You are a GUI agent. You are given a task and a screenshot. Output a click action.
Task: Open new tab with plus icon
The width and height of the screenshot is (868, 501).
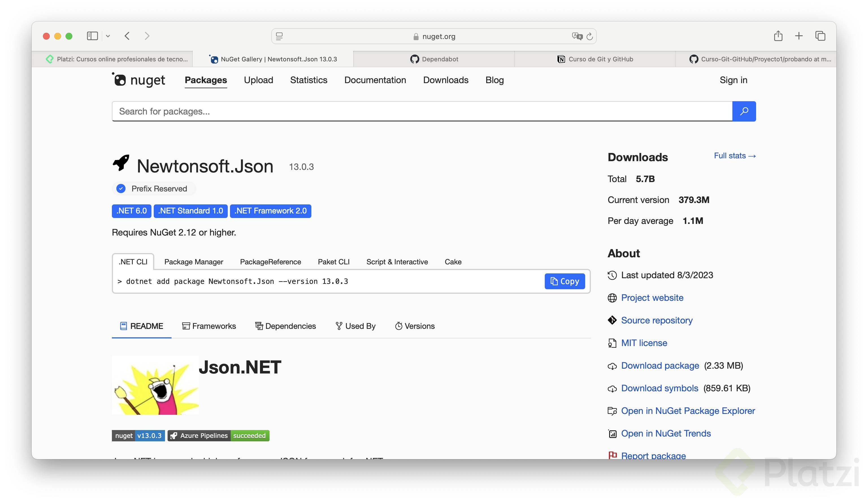tap(798, 36)
